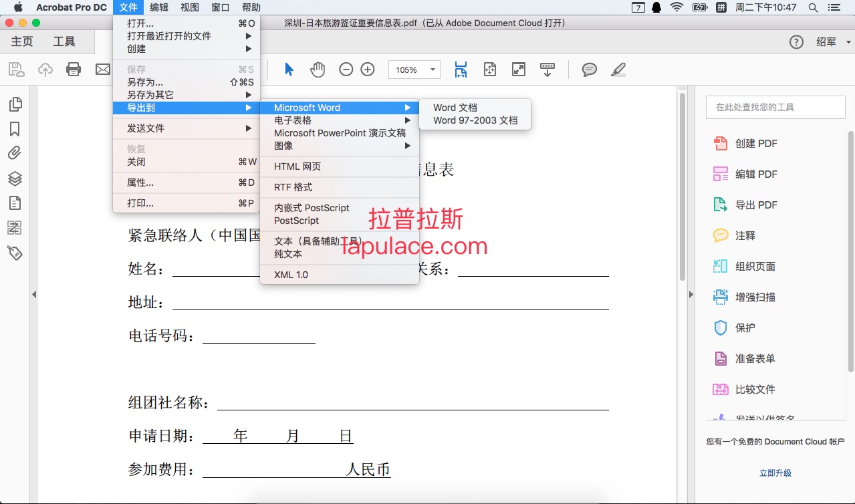Click the print icon in the toolbar
Screen dimensions: 855x504
tap(74, 69)
